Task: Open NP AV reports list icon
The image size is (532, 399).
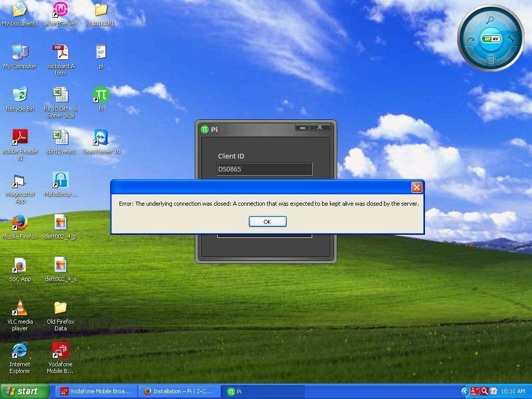Action: click(490, 60)
